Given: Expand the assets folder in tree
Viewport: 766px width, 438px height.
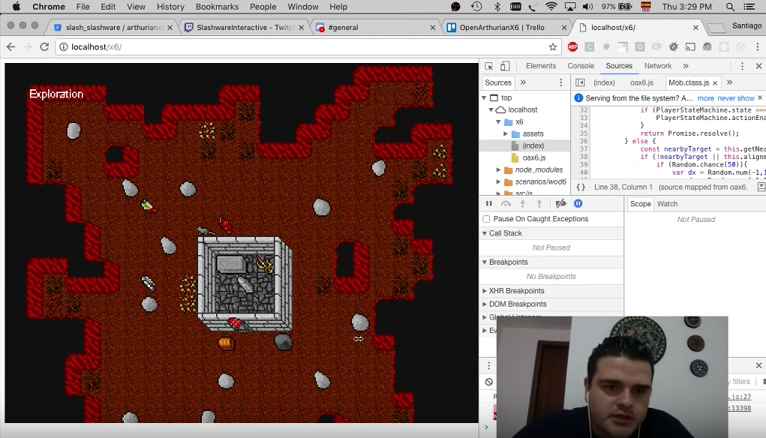Looking at the screenshot, I should click(506, 134).
